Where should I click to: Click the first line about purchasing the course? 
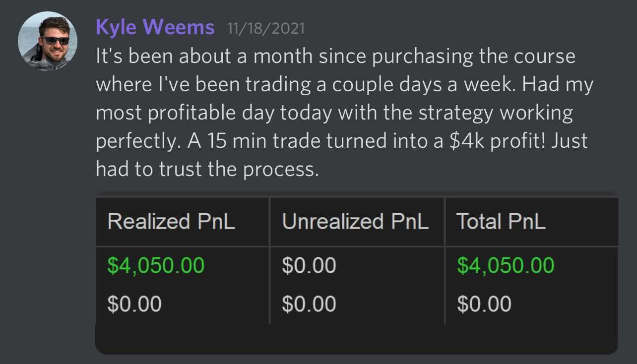[335, 57]
